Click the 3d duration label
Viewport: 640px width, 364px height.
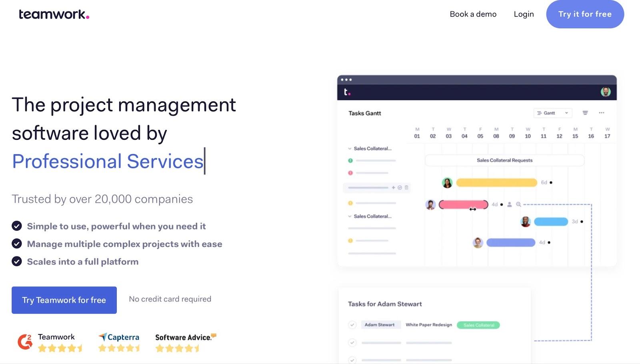click(575, 221)
